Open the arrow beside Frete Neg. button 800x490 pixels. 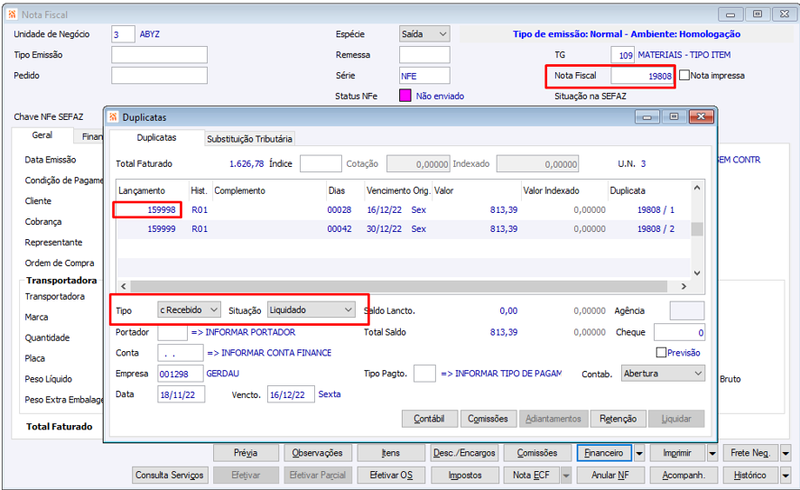point(786,453)
